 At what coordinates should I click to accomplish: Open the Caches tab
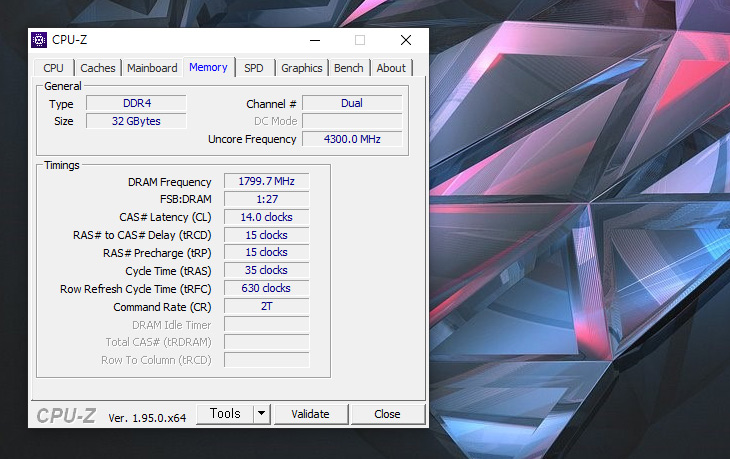(x=98, y=68)
